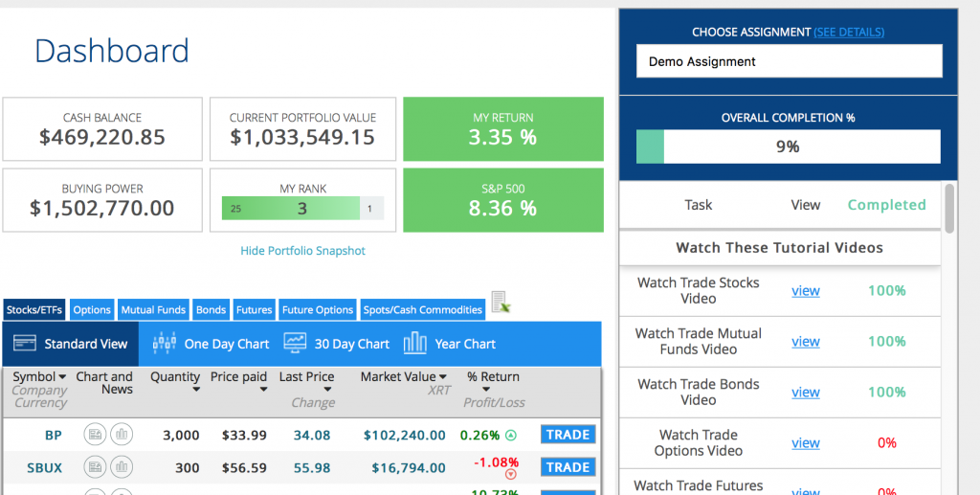Export portfolio with the Excel spreadsheet icon

click(x=501, y=302)
